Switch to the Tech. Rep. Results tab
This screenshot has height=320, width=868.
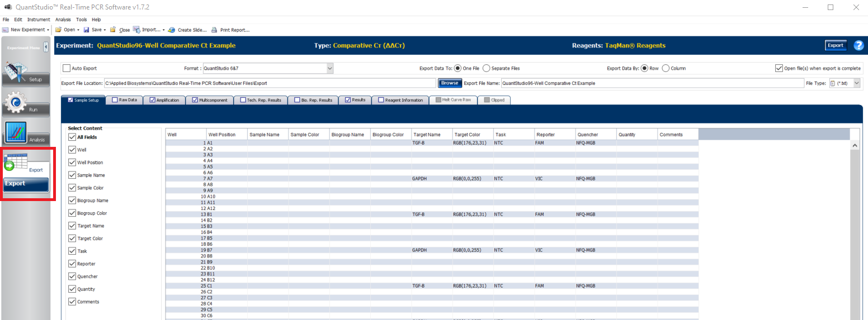coord(260,100)
